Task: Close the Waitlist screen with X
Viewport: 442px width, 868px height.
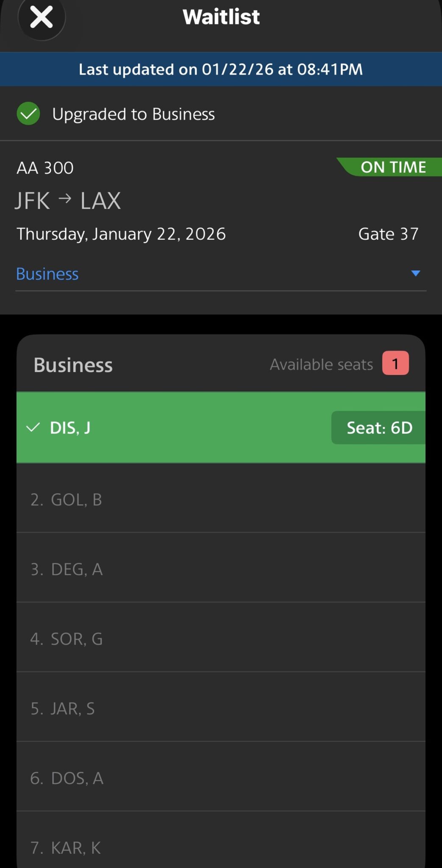Action: point(42,17)
